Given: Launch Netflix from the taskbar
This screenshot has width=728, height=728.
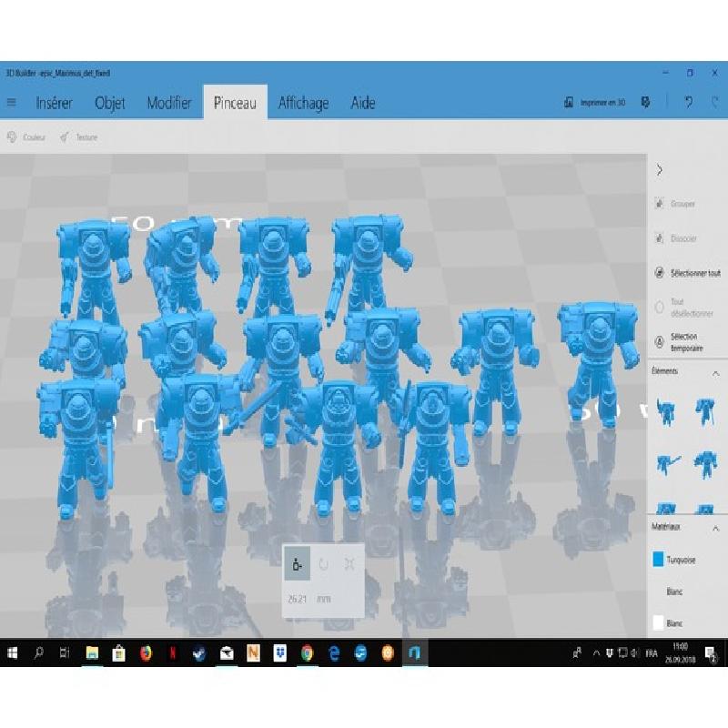Looking at the screenshot, I should pos(173,653).
